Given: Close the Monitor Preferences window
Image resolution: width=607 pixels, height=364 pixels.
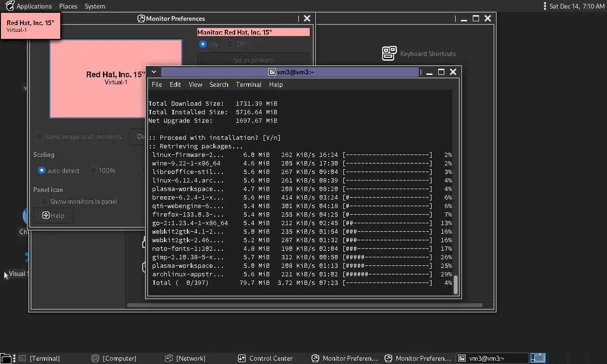Looking at the screenshot, I should click(307, 18).
